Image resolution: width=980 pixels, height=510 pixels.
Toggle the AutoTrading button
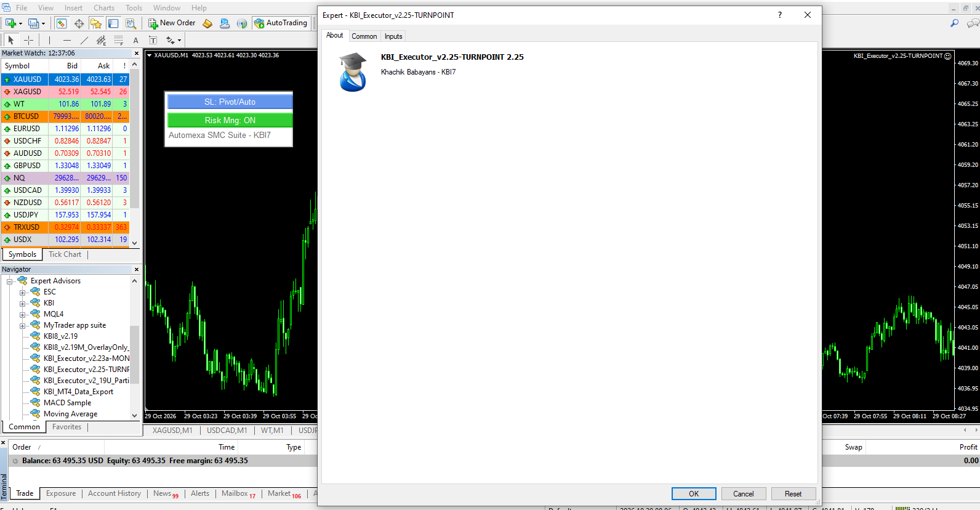click(x=281, y=23)
